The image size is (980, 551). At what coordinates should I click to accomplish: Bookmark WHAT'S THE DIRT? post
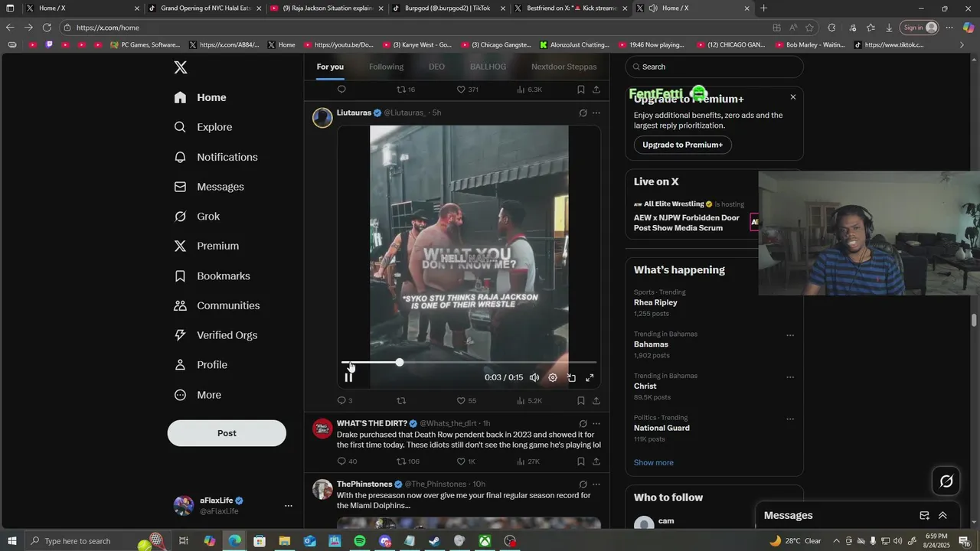pos(581,461)
